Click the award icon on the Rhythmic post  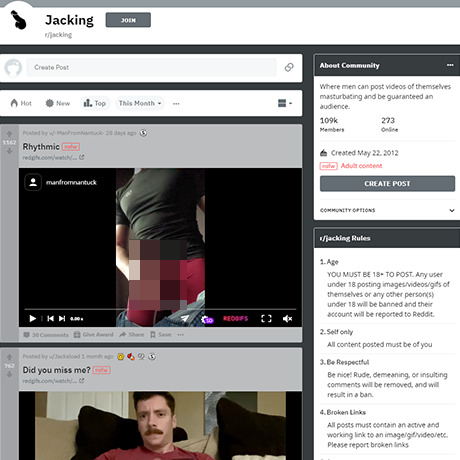click(x=143, y=133)
